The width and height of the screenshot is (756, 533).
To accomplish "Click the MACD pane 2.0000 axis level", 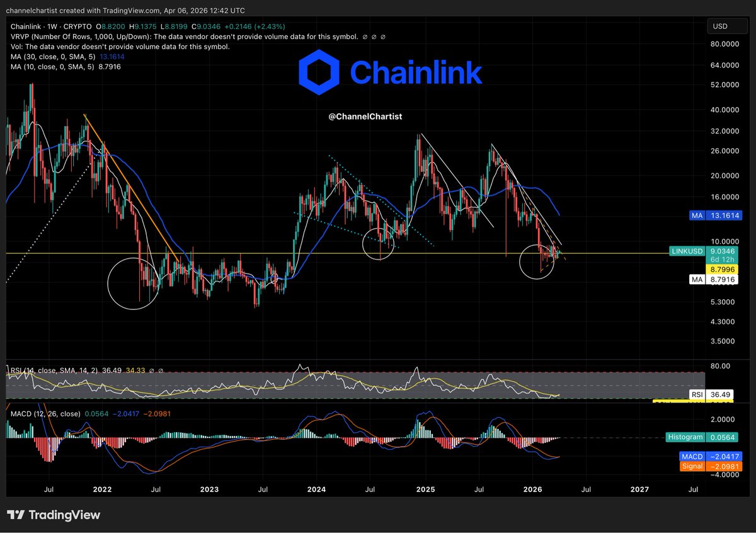I will 724,420.
